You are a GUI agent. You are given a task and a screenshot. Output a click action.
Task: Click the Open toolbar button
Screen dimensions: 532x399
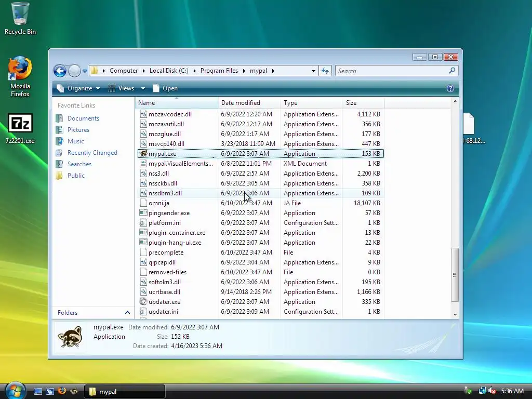(165, 88)
